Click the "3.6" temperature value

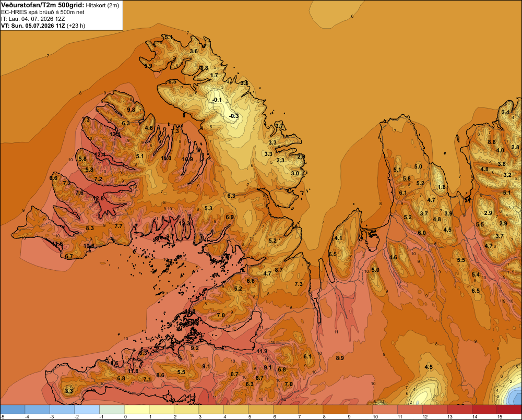pyautogui.click(x=194, y=51)
